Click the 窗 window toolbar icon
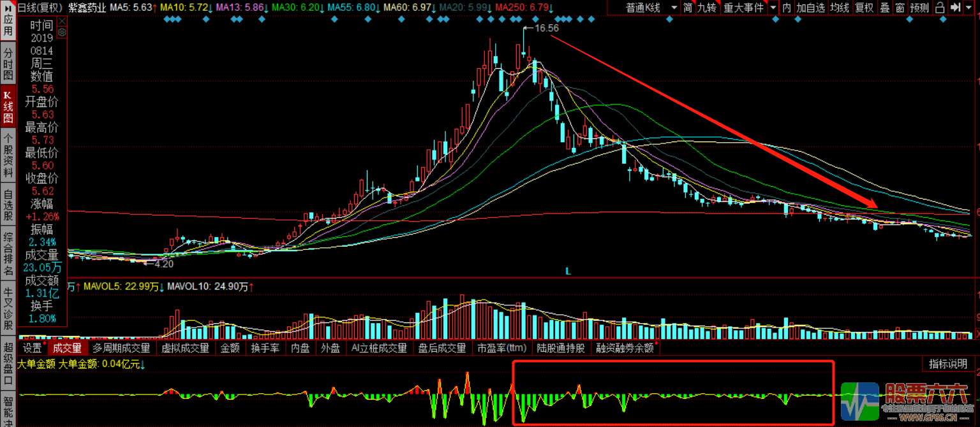The width and height of the screenshot is (980, 427). (x=900, y=8)
